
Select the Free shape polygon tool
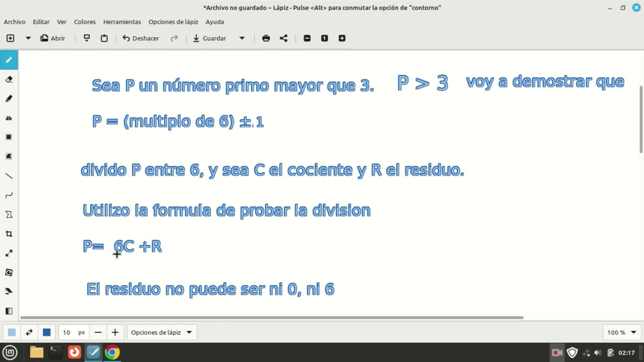(9, 215)
